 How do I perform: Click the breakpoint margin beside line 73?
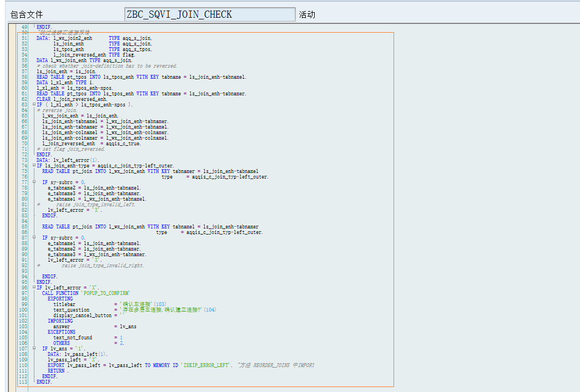click(x=13, y=160)
